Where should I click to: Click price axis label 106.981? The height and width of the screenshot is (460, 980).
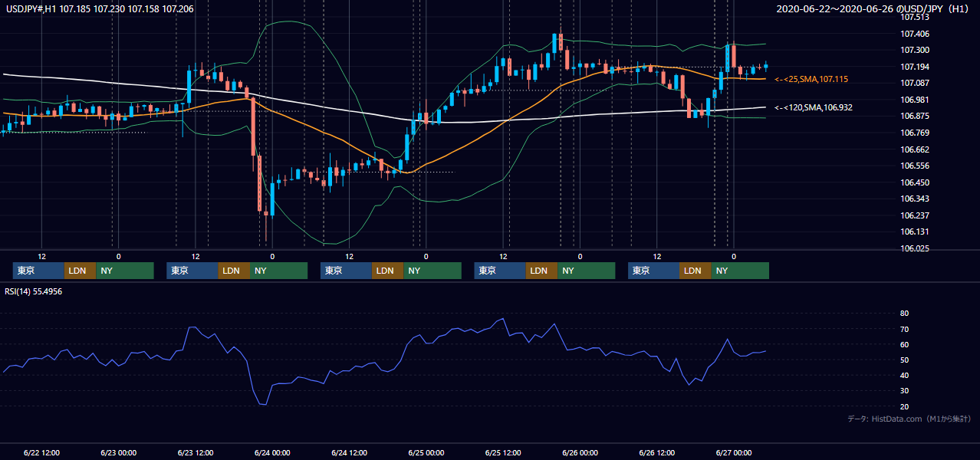[x=916, y=100]
